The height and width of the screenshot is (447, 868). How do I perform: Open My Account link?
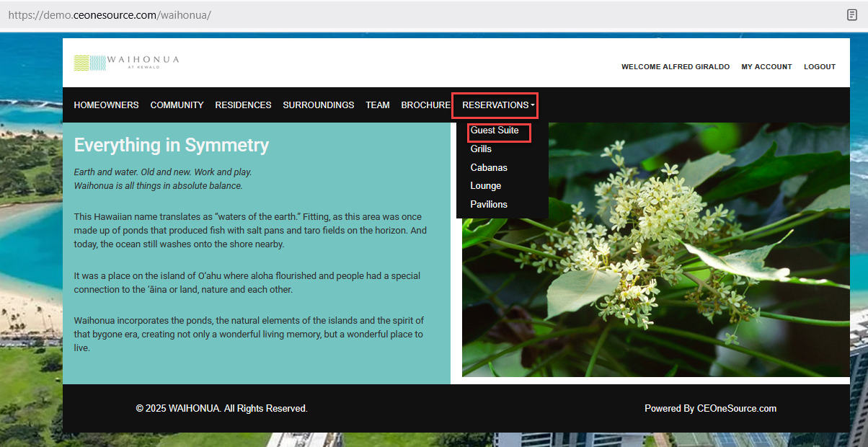766,67
